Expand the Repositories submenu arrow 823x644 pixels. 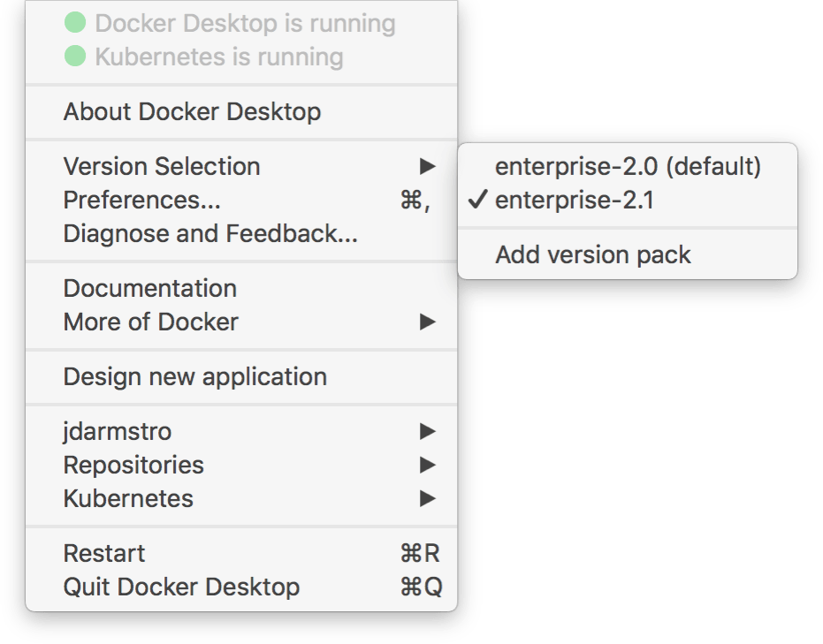click(428, 466)
